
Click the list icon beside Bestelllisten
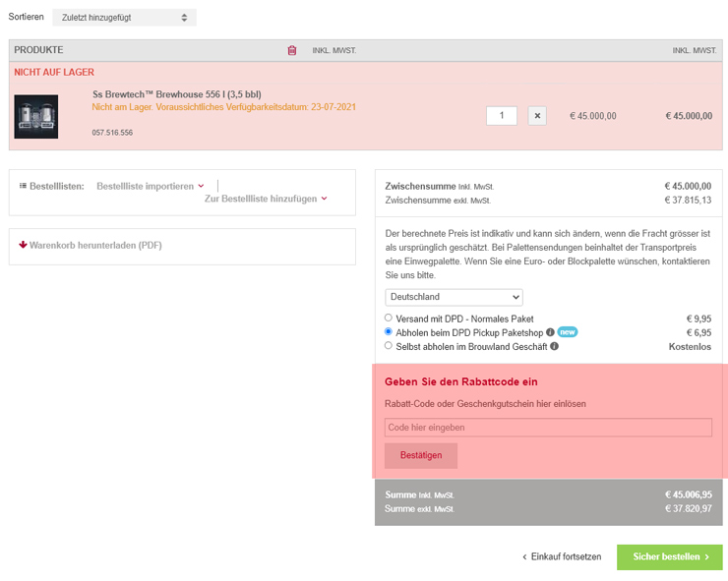click(23, 186)
